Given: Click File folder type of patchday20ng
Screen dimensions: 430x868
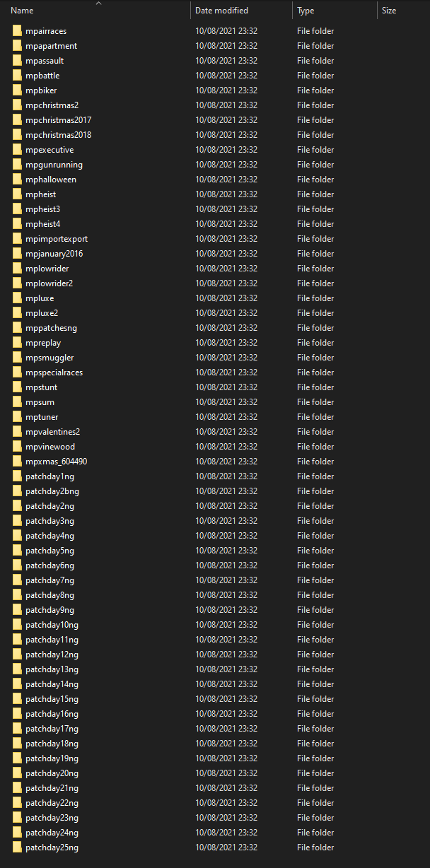Looking at the screenshot, I should pyautogui.click(x=315, y=773).
